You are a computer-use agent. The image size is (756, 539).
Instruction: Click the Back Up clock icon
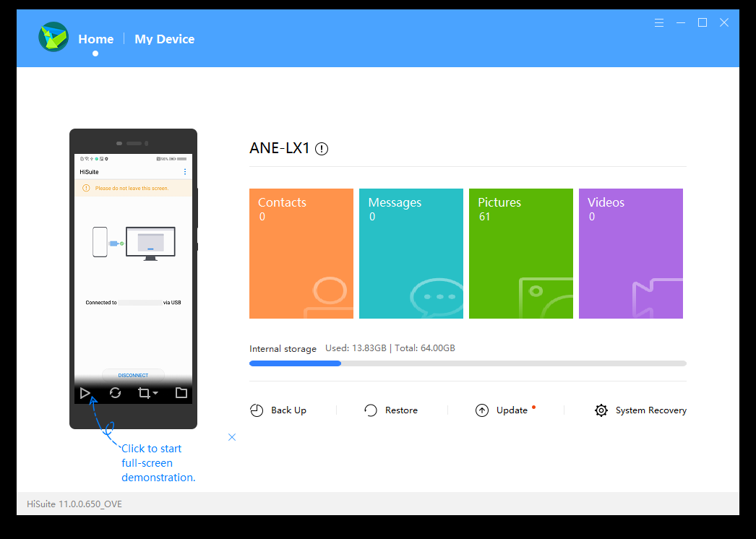[x=257, y=410]
